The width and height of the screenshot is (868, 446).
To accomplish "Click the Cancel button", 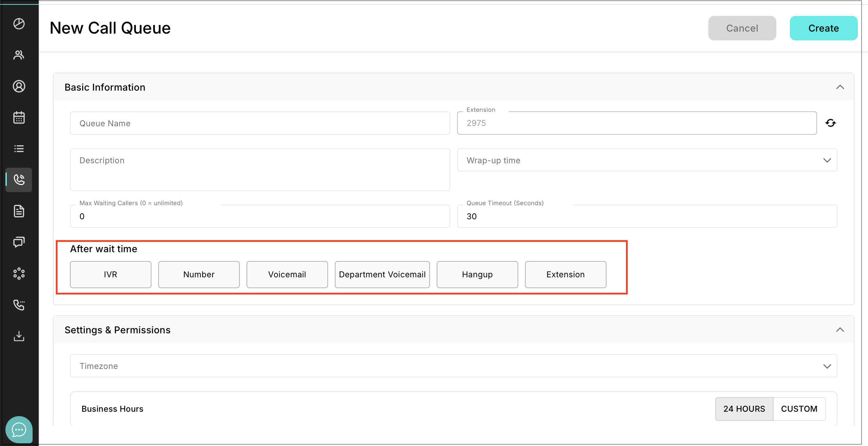I will (742, 28).
